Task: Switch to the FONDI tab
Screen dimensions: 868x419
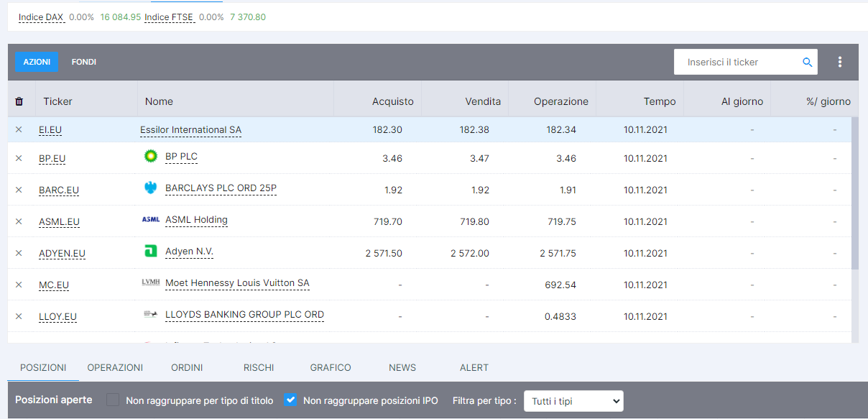Action: point(84,62)
